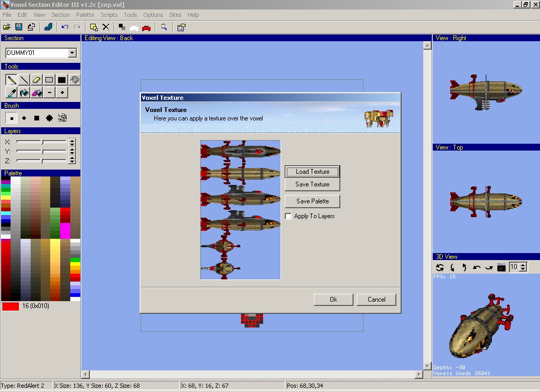
Task: Increase the Z layer stepper
Action: [72, 159]
